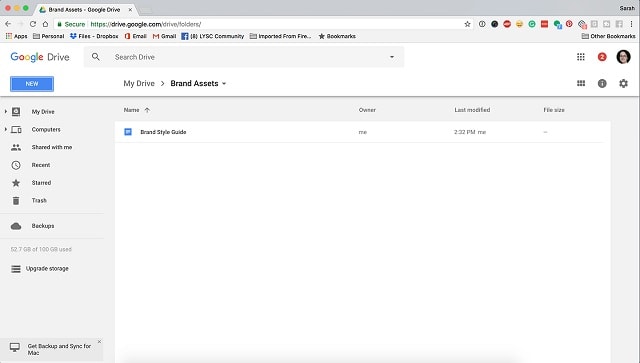Expand the Computers tree arrow
This screenshot has width=640, height=363.
coord(6,129)
